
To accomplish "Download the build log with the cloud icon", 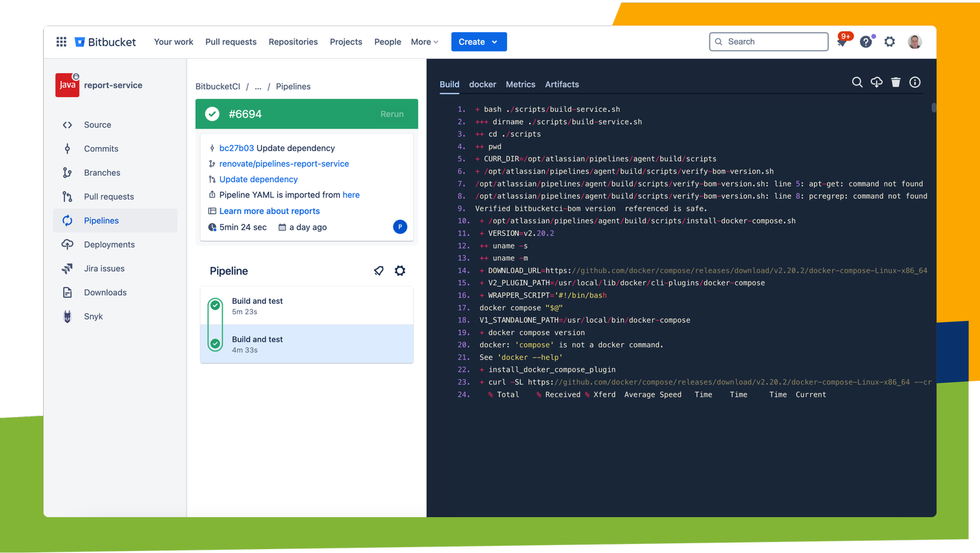I will 876,82.
